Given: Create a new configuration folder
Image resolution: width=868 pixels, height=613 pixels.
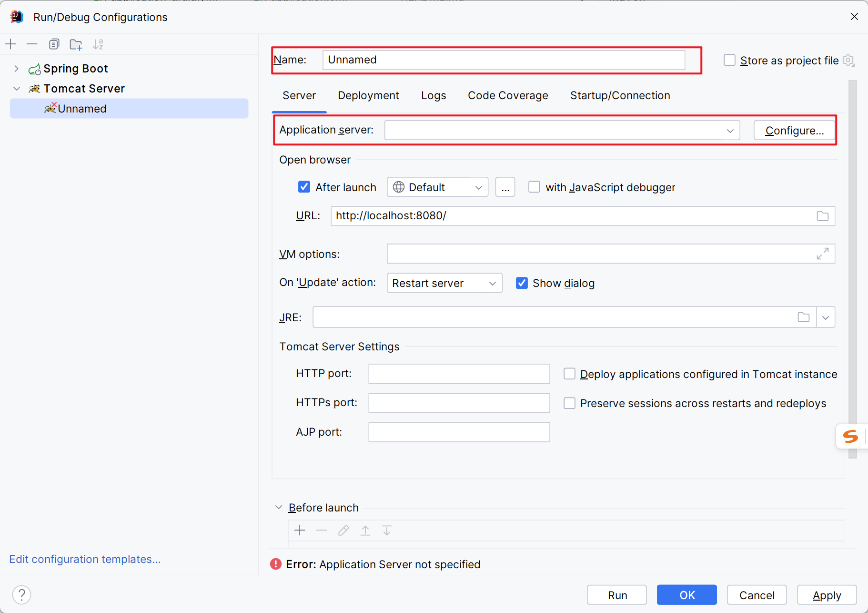Looking at the screenshot, I should click(76, 44).
